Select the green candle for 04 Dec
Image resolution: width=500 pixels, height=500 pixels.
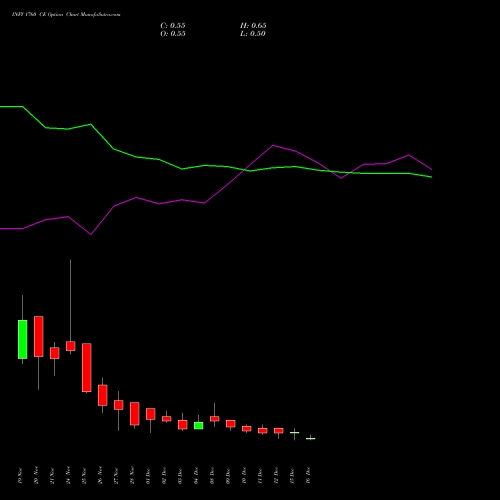199,426
